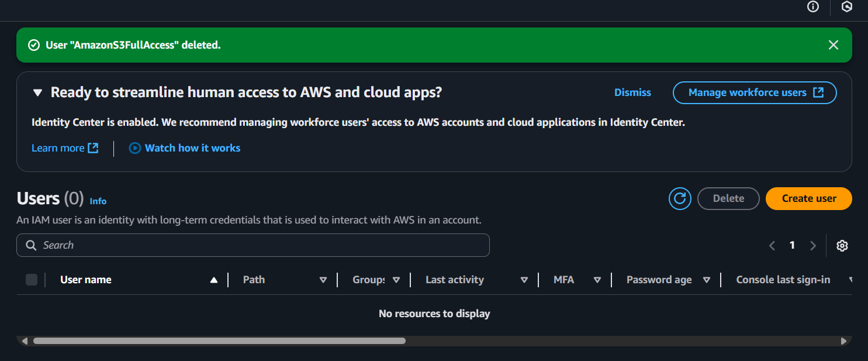Screen dimensions: 868x361
Task: Click Create user
Action: coord(809,198)
